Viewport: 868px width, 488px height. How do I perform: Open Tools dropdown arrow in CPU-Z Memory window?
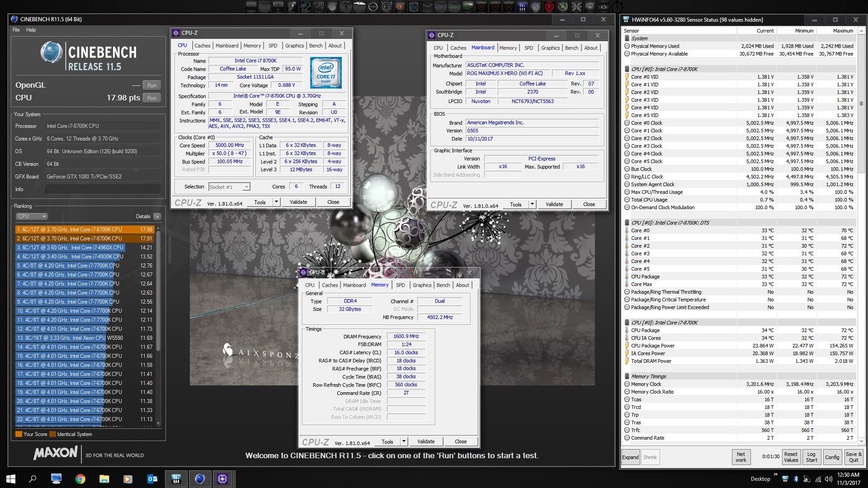(x=404, y=441)
